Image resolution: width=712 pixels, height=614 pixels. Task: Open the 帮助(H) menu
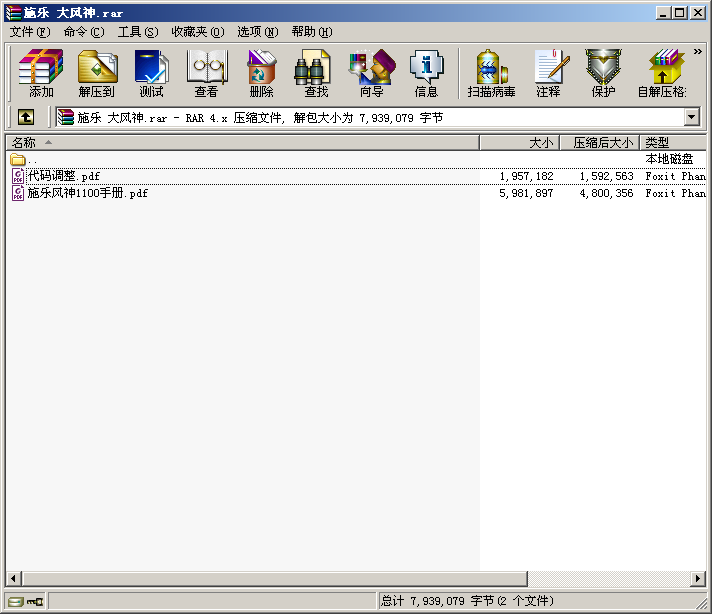(312, 32)
